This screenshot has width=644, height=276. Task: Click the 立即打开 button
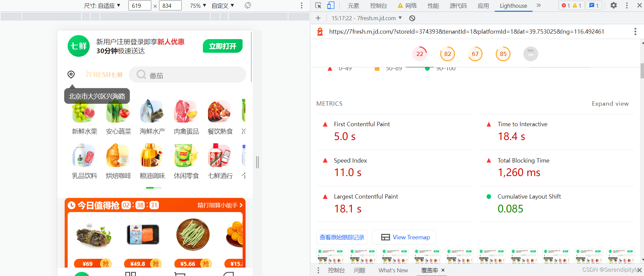pyautogui.click(x=222, y=46)
